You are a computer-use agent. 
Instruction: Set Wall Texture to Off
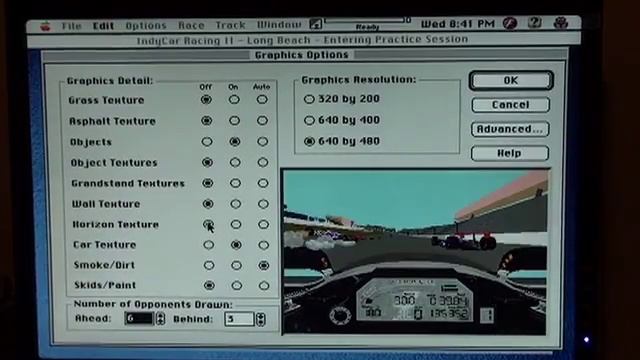tap(208, 203)
